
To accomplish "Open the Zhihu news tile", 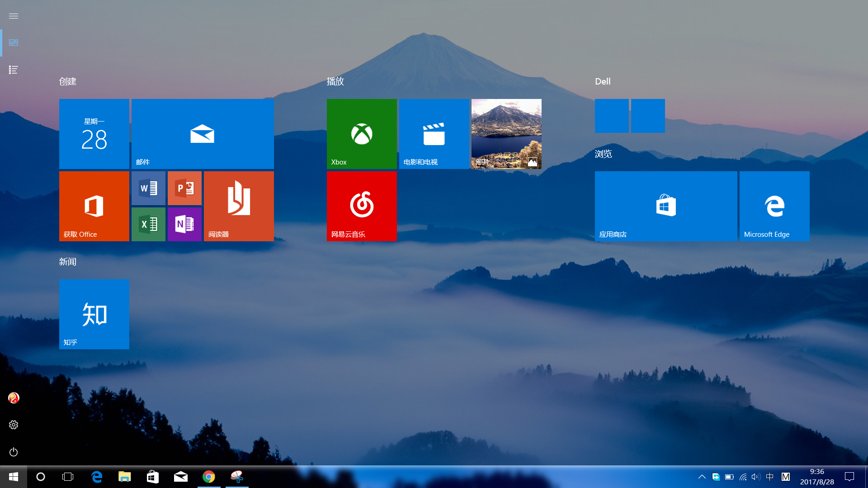I will click(94, 314).
